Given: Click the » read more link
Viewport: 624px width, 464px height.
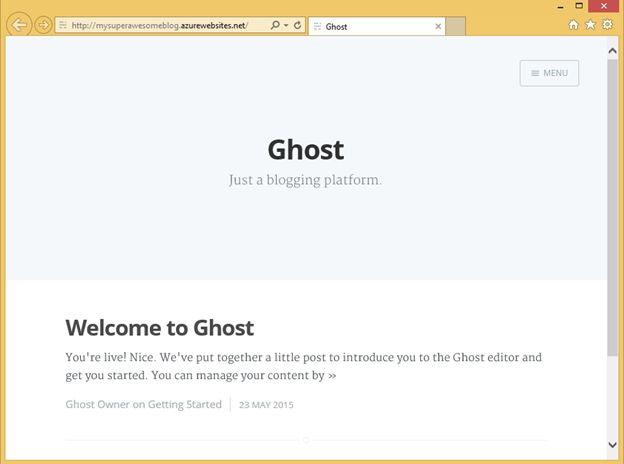Looking at the screenshot, I should point(332,376).
